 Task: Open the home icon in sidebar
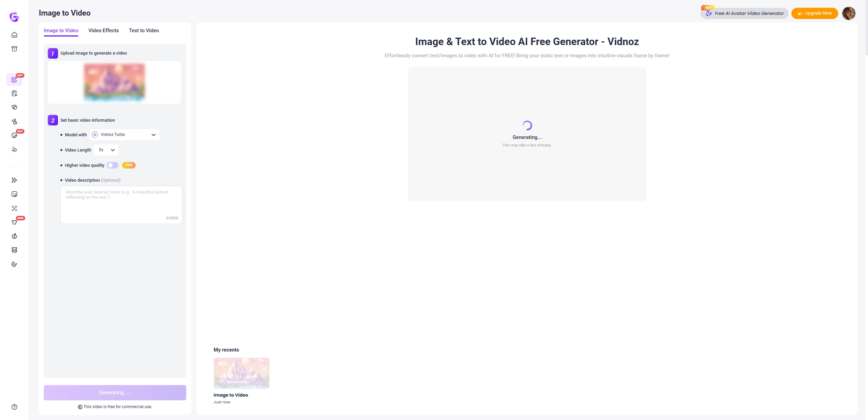[14, 35]
